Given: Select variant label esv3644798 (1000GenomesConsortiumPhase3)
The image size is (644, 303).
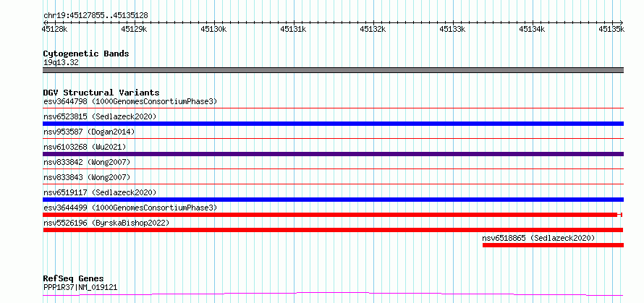Looking at the screenshot, I should click(x=130, y=101).
